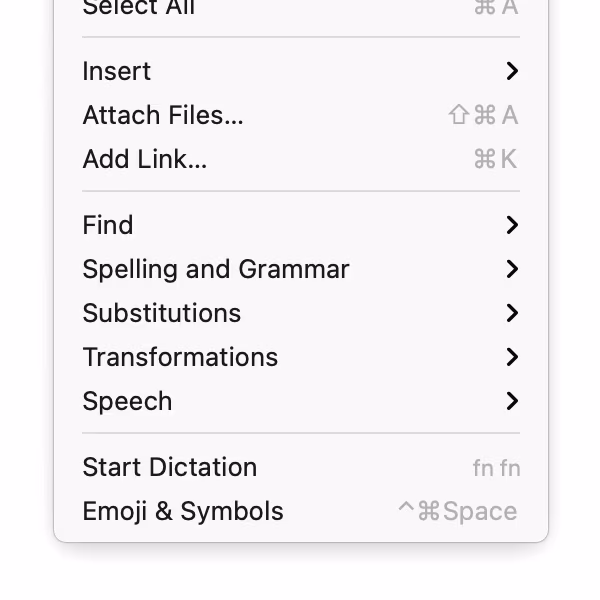Click the arrow beside Speech

pyautogui.click(x=512, y=401)
